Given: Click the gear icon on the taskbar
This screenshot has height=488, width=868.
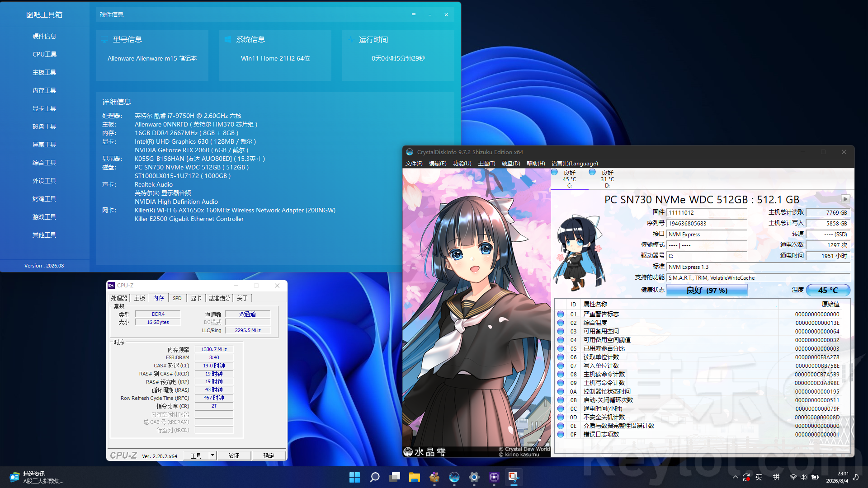Looking at the screenshot, I should click(474, 477).
